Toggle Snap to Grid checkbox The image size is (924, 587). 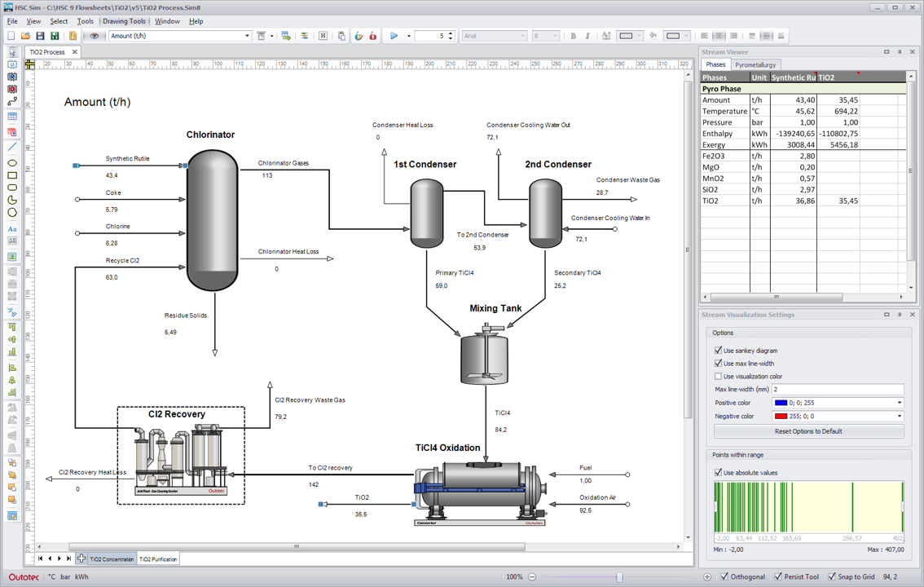click(831, 576)
